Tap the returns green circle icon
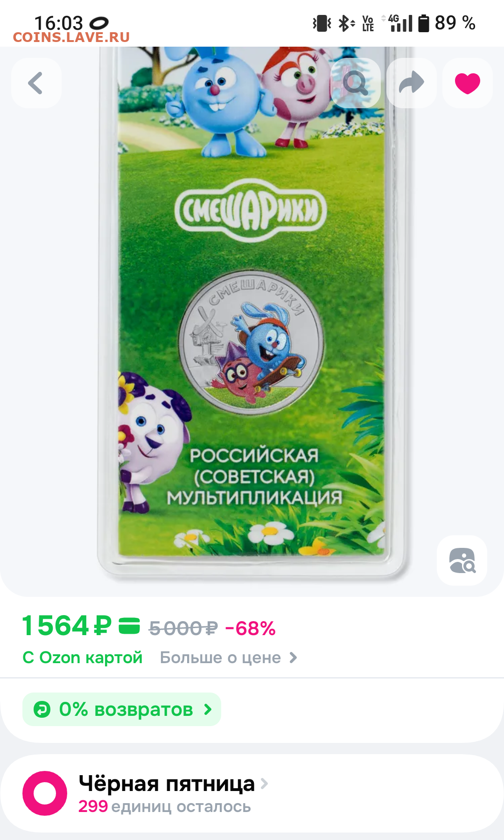504x840 pixels. click(42, 709)
